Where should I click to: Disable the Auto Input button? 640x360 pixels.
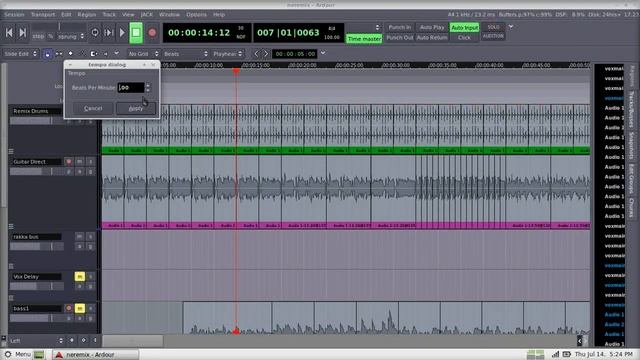pos(464,27)
